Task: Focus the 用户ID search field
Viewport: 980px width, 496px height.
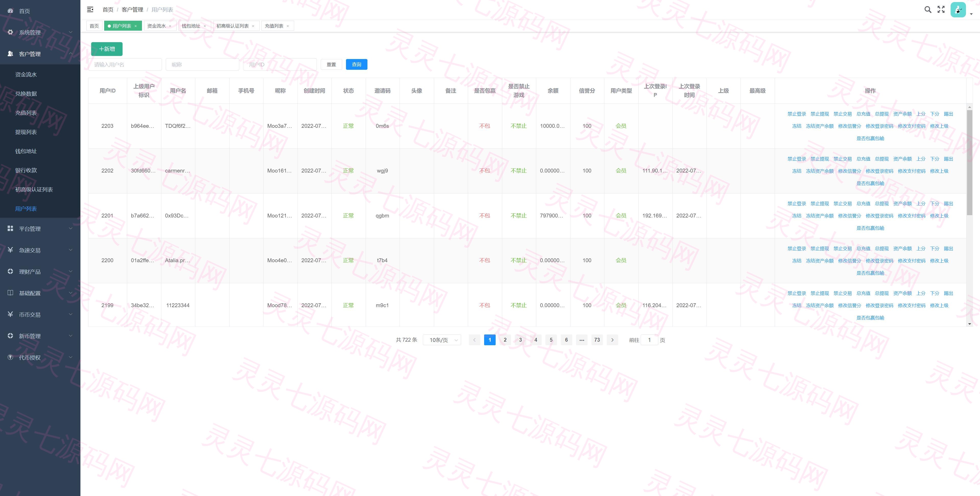Action: click(x=280, y=64)
